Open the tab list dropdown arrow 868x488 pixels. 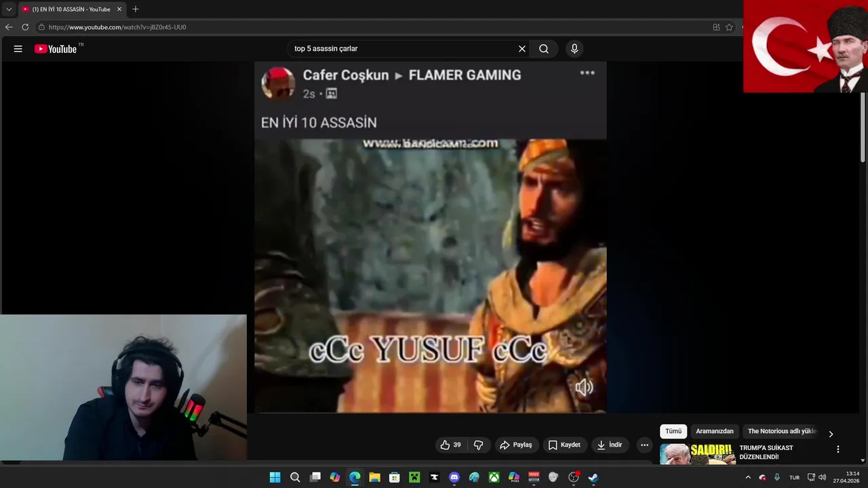(x=9, y=9)
